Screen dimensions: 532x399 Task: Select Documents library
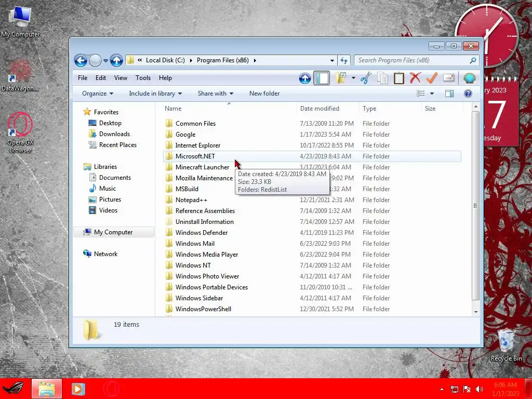(115, 178)
